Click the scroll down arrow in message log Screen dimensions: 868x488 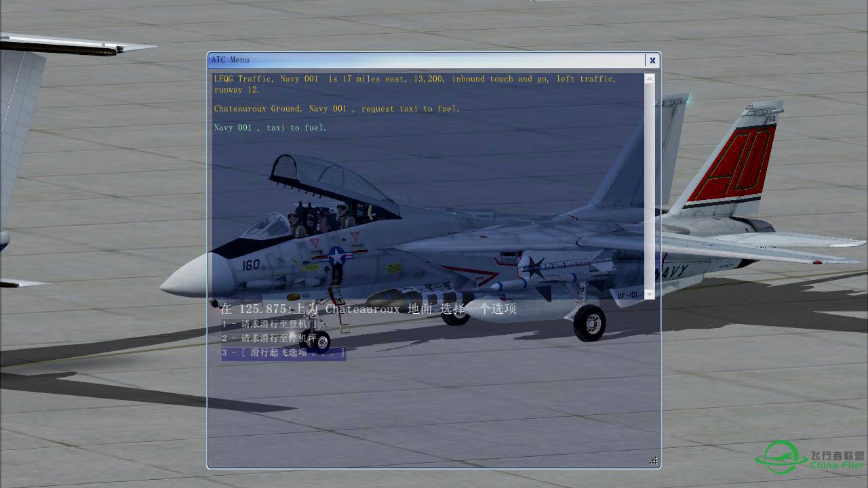tap(649, 294)
